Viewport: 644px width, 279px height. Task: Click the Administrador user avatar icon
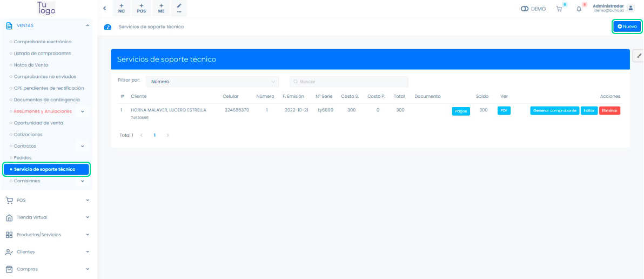point(630,8)
